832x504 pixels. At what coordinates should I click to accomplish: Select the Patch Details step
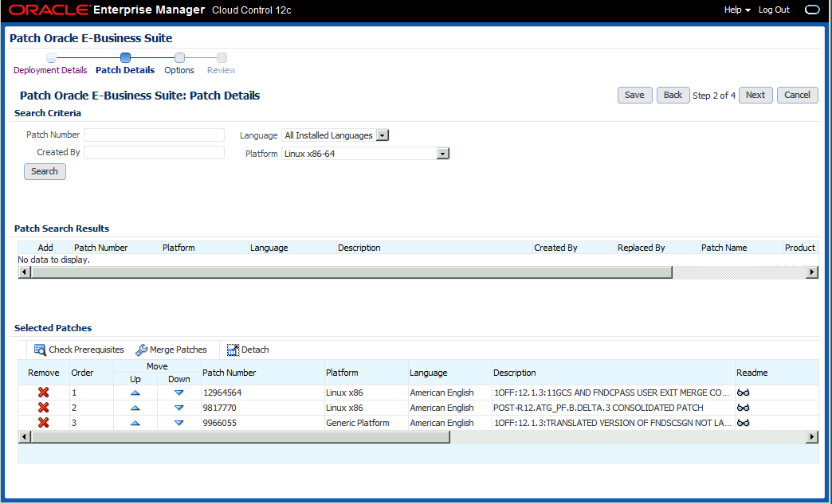coord(125,70)
